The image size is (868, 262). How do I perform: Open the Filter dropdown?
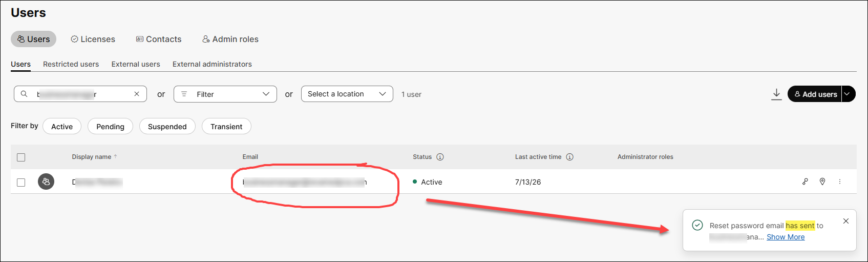point(225,94)
